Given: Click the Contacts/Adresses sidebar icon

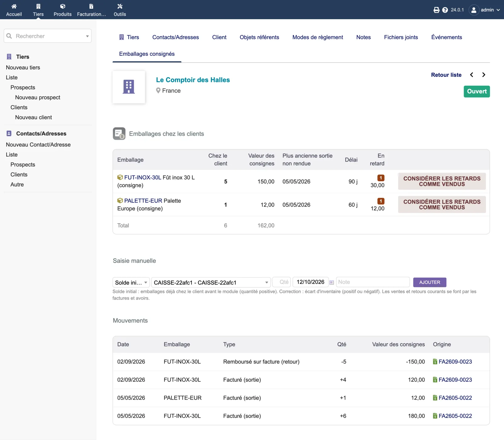Looking at the screenshot, I should pos(9,134).
